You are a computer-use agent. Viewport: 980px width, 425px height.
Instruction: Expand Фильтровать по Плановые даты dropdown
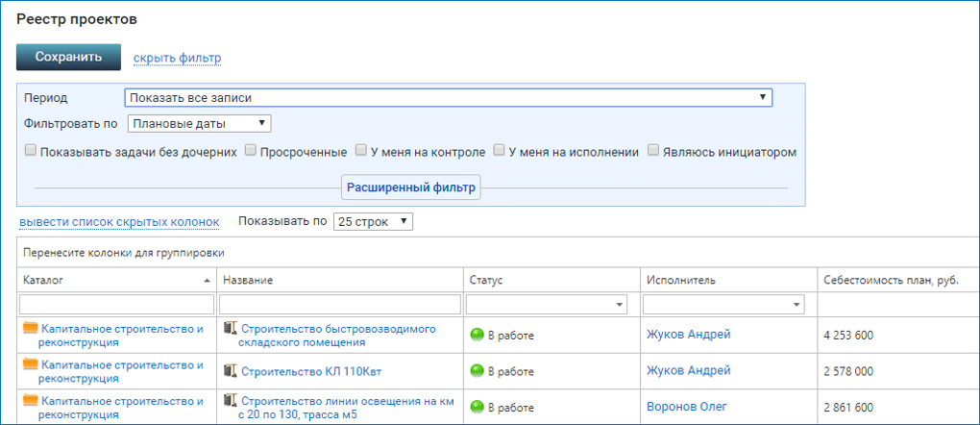(199, 123)
